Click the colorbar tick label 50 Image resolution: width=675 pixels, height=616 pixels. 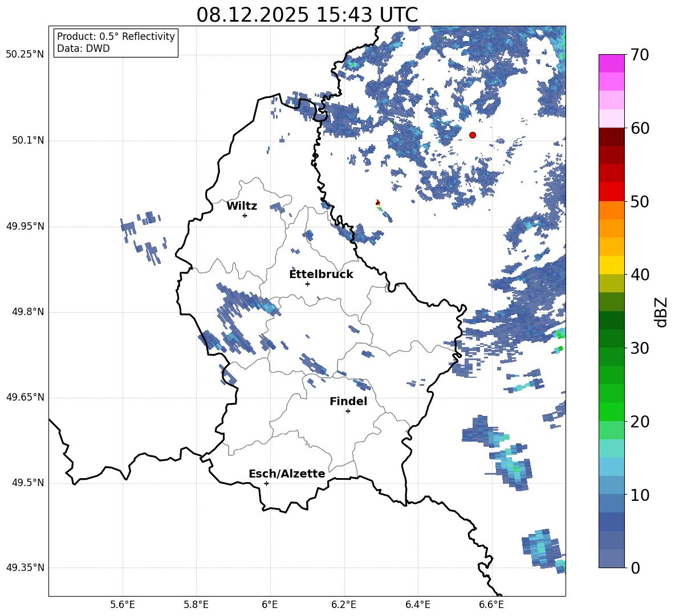tap(640, 202)
